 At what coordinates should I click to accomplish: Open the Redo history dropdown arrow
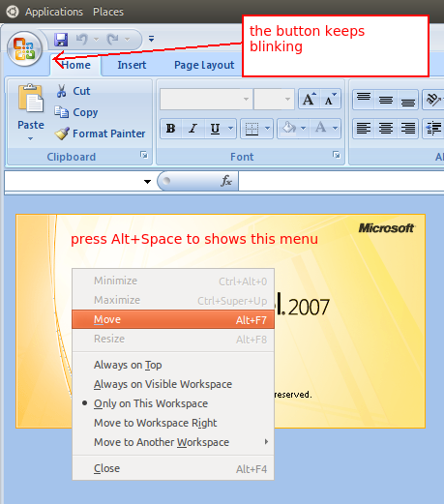(x=127, y=40)
